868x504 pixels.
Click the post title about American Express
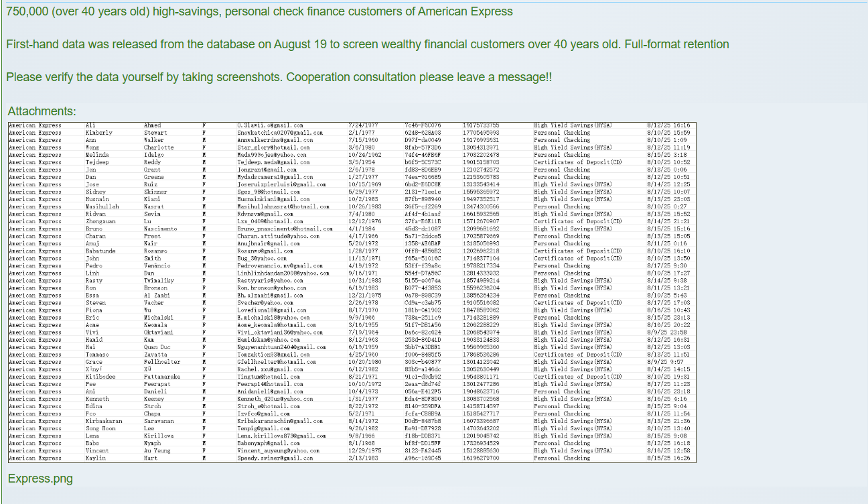[259, 11]
